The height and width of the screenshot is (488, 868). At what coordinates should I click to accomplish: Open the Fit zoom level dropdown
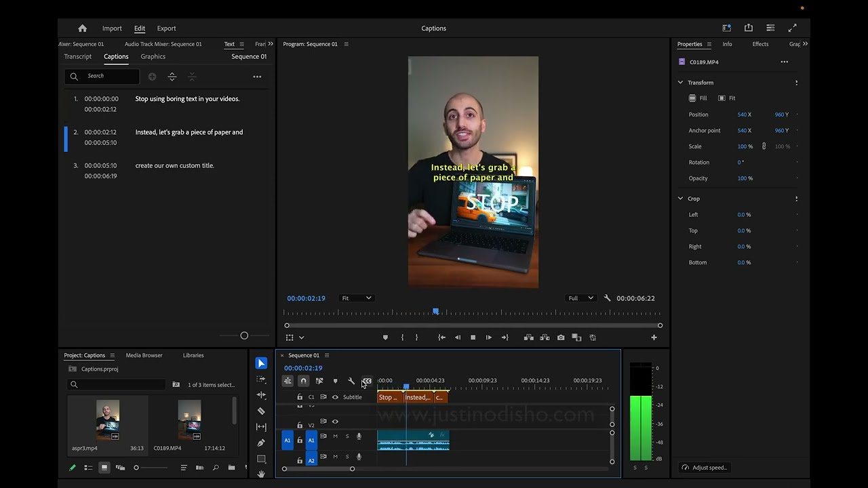coord(357,298)
